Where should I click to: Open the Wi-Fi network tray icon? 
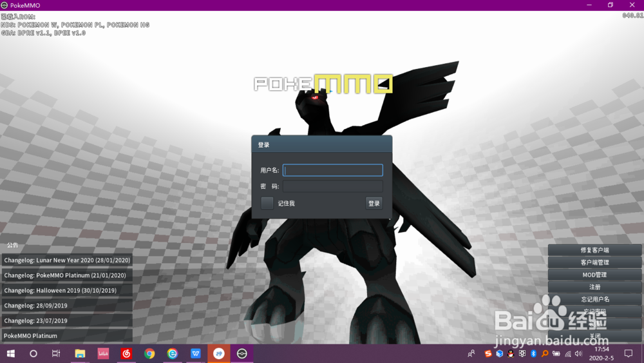[x=568, y=353]
